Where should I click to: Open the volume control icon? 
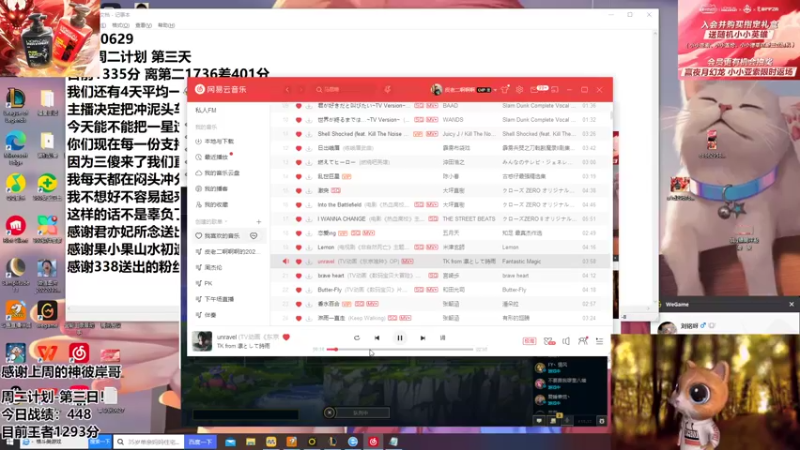566,341
